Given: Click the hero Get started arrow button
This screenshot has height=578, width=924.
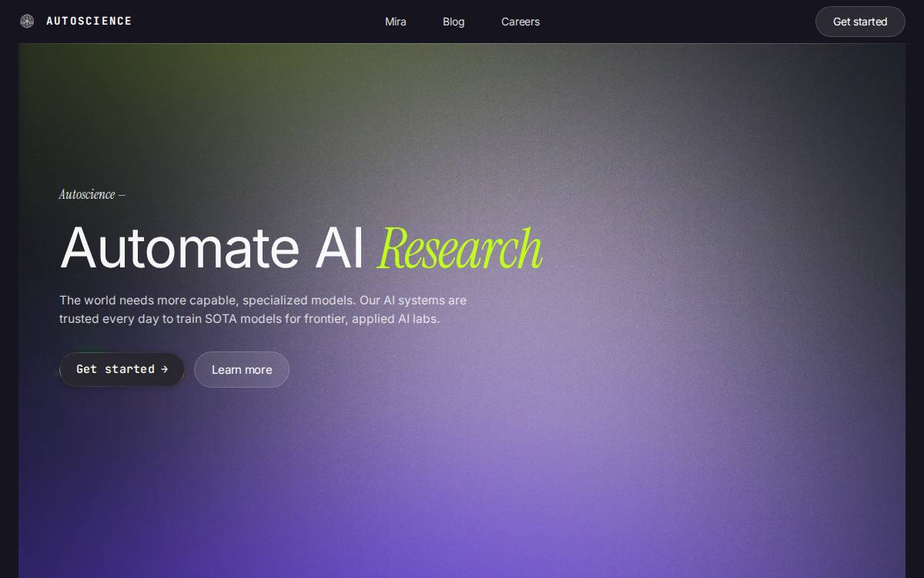Looking at the screenshot, I should pos(122,370).
